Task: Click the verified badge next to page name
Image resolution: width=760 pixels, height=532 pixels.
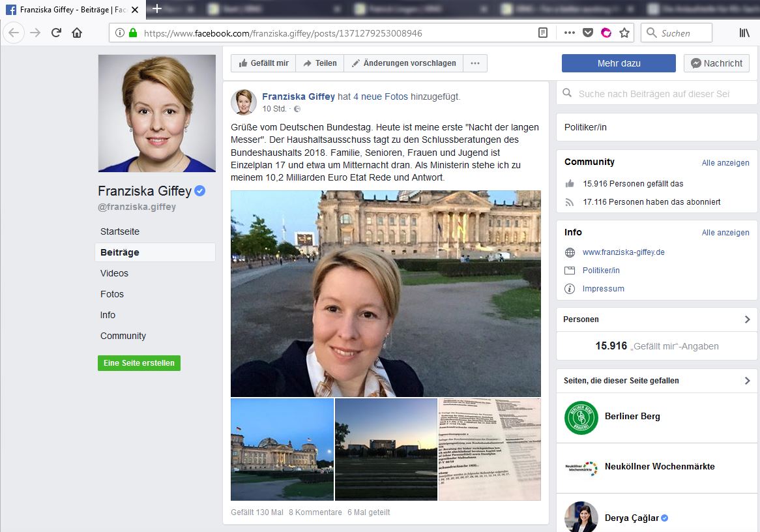Action: point(199,190)
